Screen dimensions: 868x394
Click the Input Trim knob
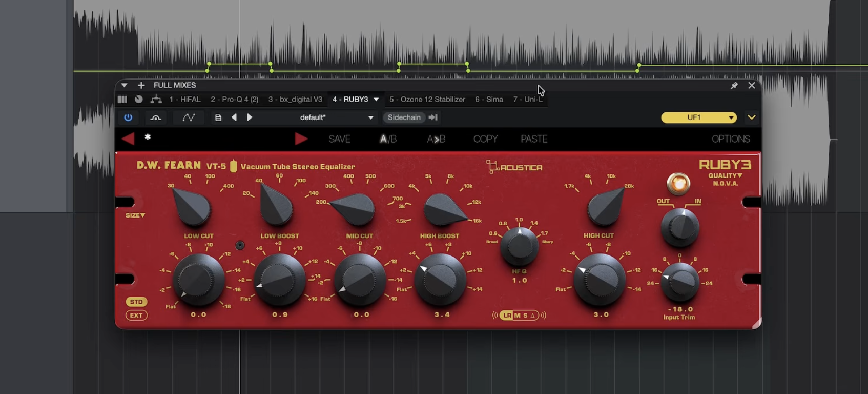[680, 282]
